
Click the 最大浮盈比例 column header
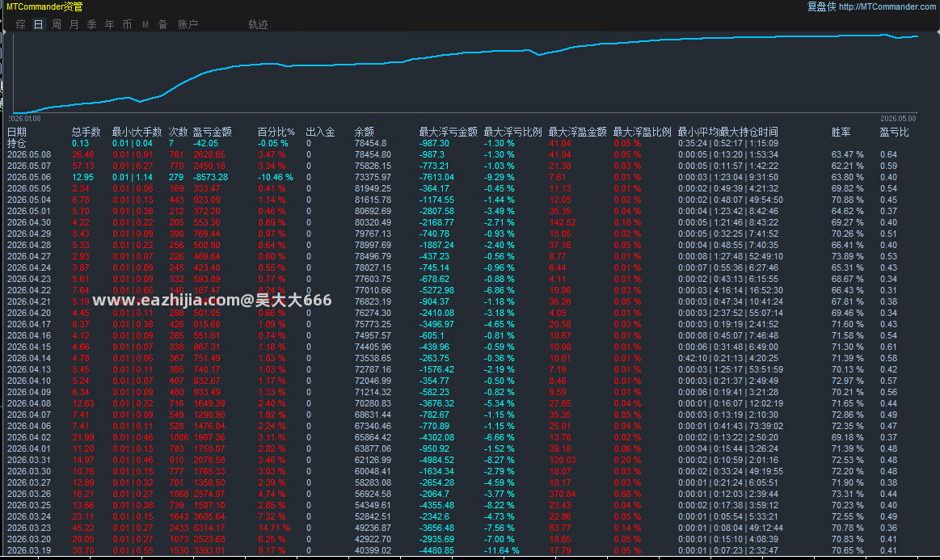[x=642, y=132]
